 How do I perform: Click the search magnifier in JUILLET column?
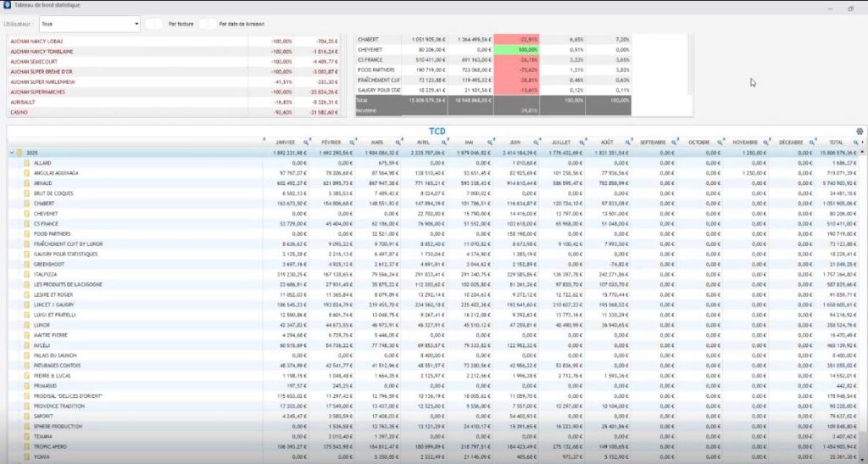(581, 143)
